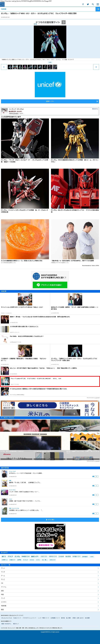Image resolution: width=100 pixels, height=644 pixels.
Task: Click 記事ページへ article page button
Action: [x=50, y=101]
